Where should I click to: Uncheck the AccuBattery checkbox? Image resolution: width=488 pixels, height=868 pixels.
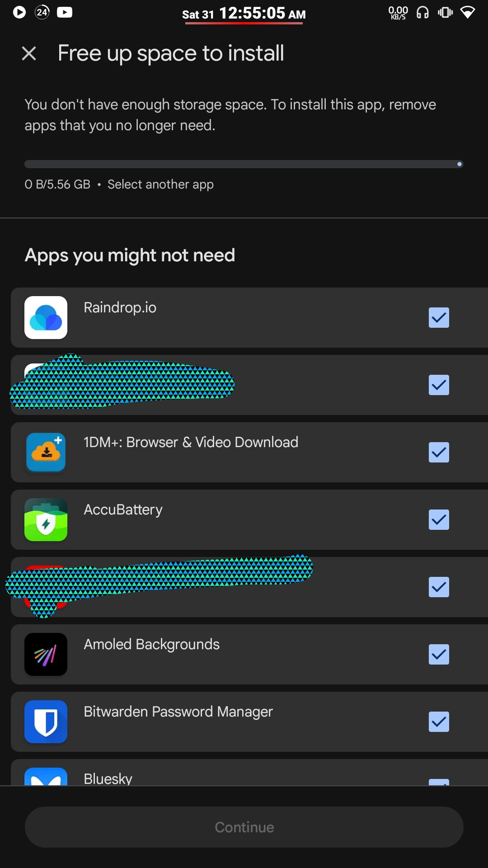point(439,519)
